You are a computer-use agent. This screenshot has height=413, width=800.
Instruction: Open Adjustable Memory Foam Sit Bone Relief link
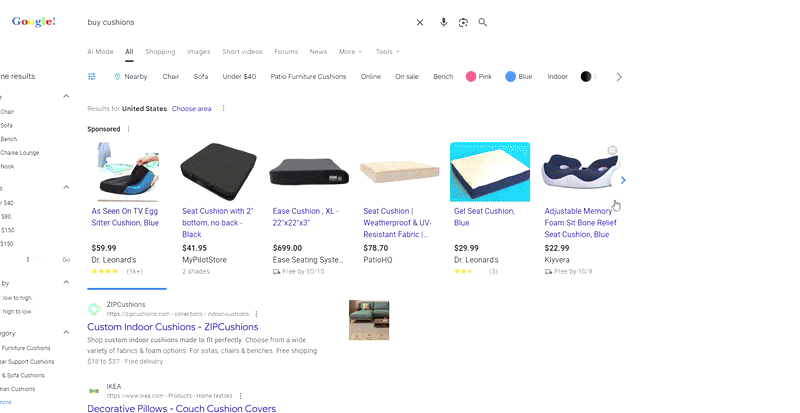coord(581,223)
